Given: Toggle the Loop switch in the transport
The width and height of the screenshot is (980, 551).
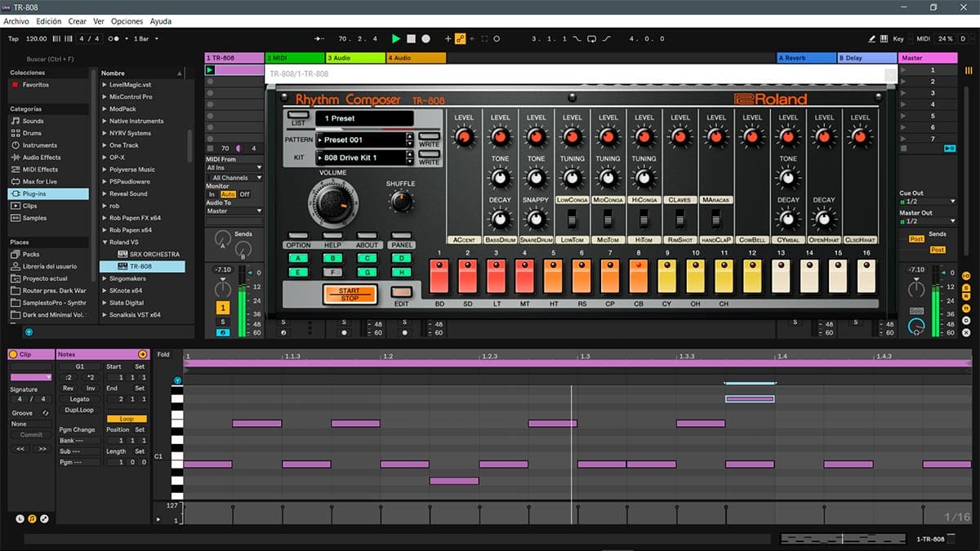Looking at the screenshot, I should (x=592, y=38).
